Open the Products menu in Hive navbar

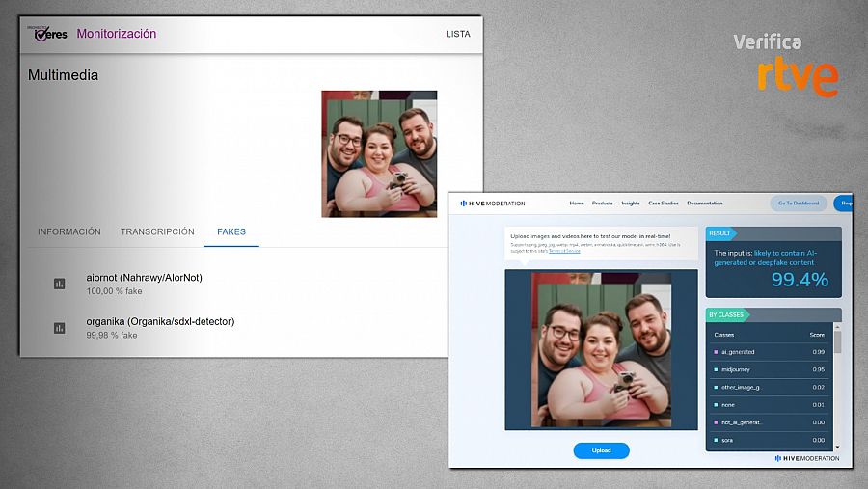click(603, 204)
